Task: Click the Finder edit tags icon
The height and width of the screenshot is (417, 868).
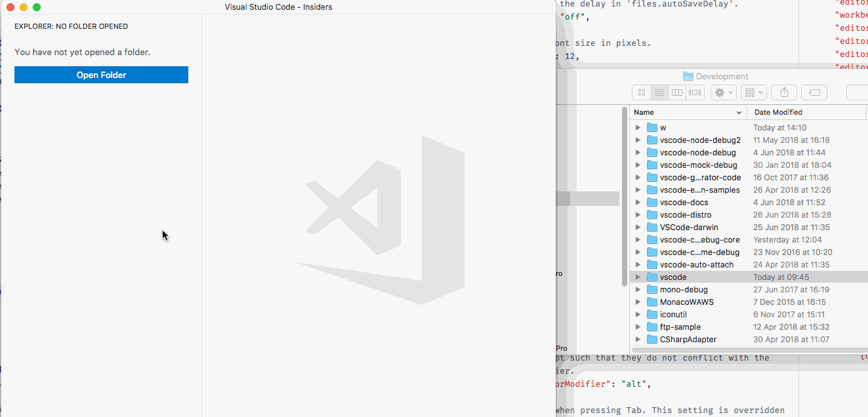Action: (x=814, y=93)
